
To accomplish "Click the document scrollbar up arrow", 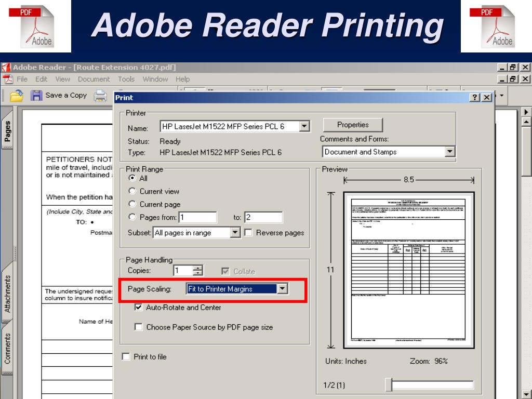I will pyautogui.click(x=526, y=122).
